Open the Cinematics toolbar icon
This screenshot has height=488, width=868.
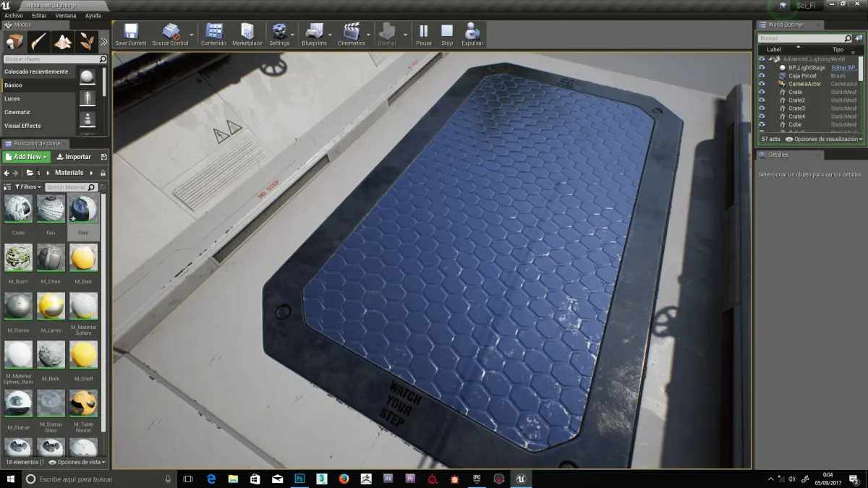(x=352, y=34)
